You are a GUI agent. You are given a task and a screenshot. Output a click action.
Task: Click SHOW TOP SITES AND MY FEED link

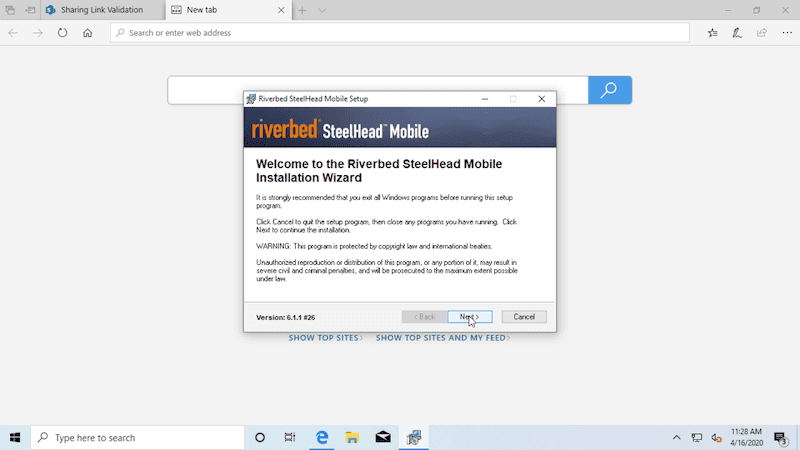click(443, 338)
